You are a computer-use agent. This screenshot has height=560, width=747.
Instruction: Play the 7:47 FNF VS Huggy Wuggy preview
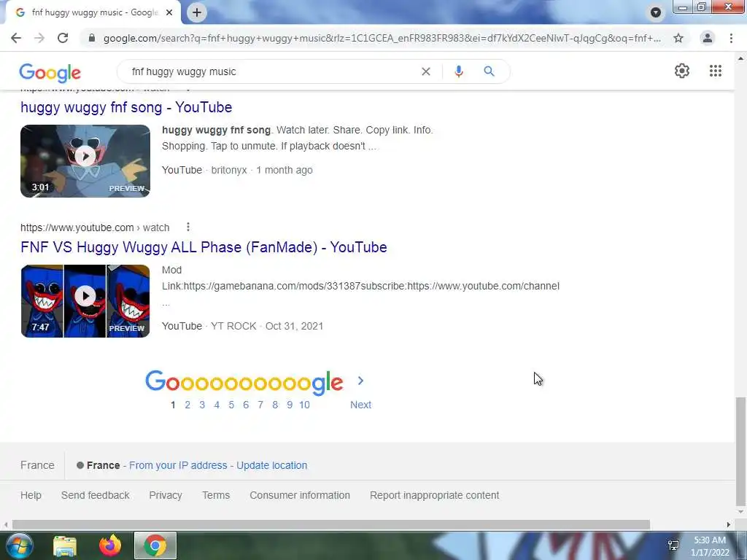pyautogui.click(x=85, y=301)
